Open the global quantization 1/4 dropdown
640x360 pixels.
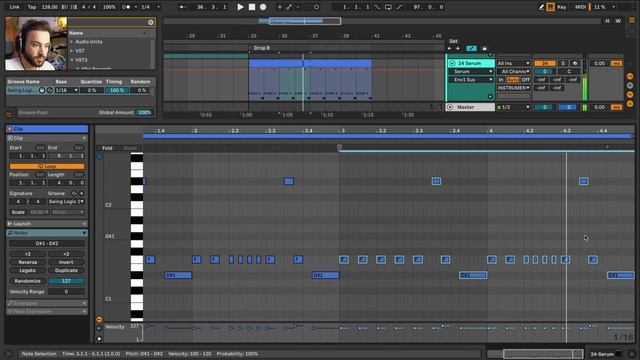pos(150,7)
